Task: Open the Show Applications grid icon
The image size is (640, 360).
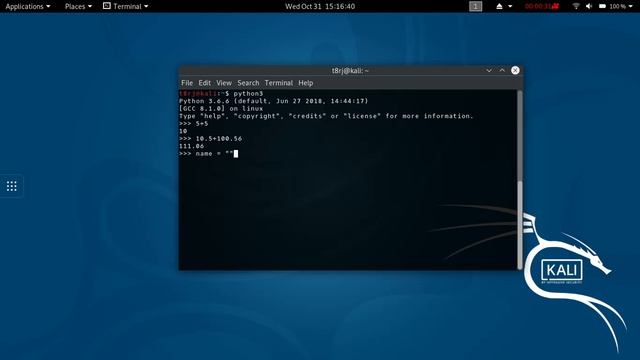Action: pyautogui.click(x=12, y=186)
